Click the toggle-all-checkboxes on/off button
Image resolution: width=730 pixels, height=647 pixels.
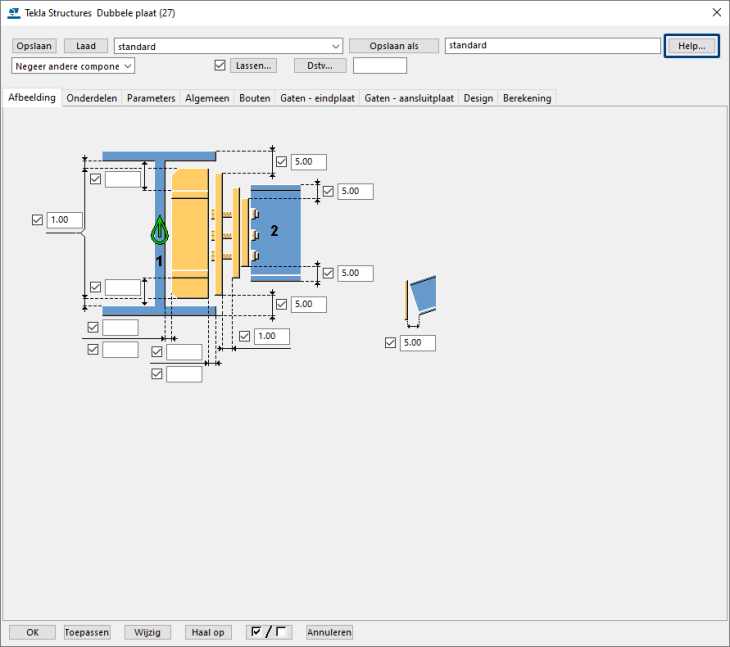[269, 632]
